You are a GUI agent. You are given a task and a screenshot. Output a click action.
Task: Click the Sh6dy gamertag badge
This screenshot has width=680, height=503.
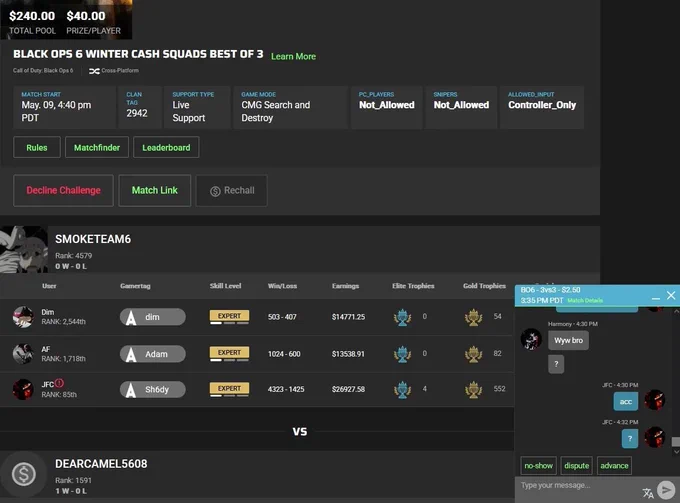pos(153,389)
